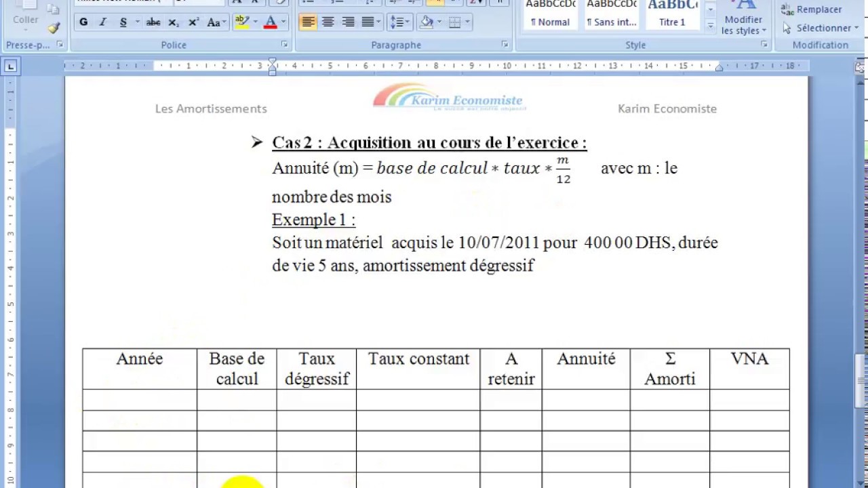
Task: Open highlight color dropdown arrow
Action: [x=255, y=22]
